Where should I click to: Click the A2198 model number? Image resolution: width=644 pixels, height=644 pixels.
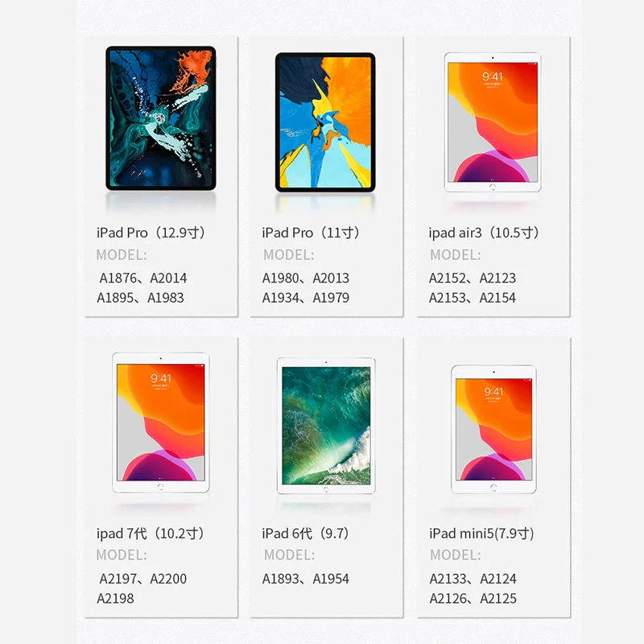tap(115, 598)
